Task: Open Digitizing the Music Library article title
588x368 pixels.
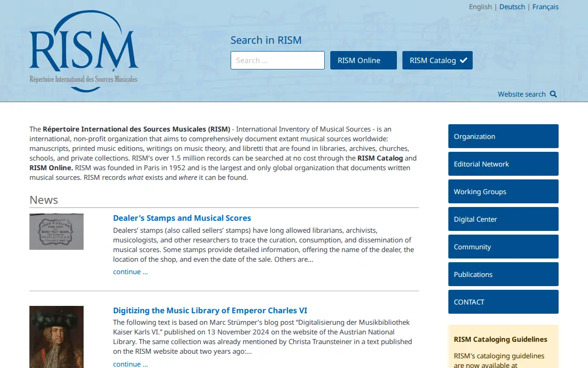Action: point(210,310)
